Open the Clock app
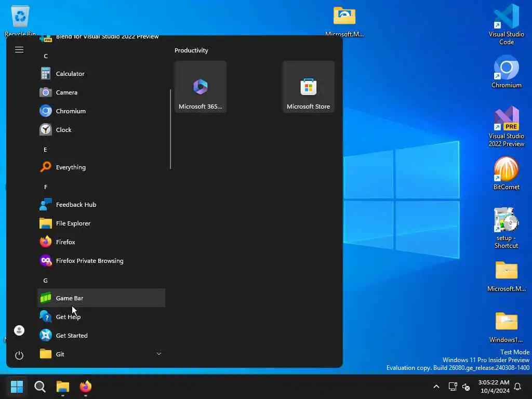The width and height of the screenshot is (532, 399). [101, 129]
